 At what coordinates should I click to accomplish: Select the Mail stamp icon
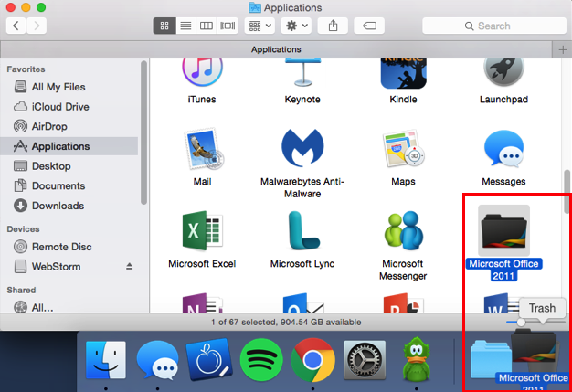203,148
